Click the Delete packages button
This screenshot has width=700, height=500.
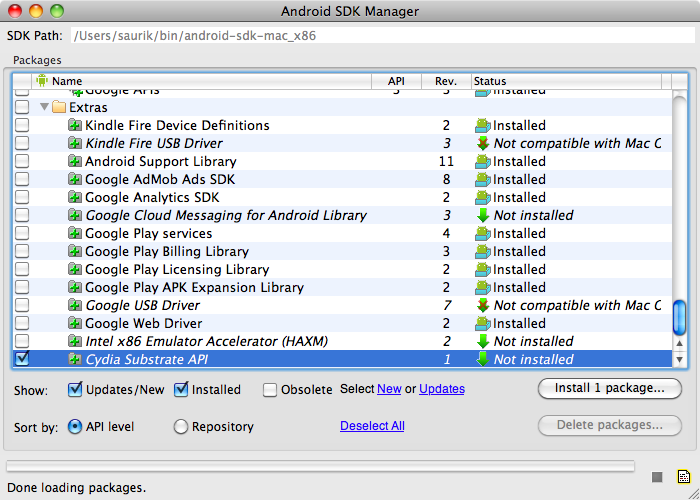point(610,425)
